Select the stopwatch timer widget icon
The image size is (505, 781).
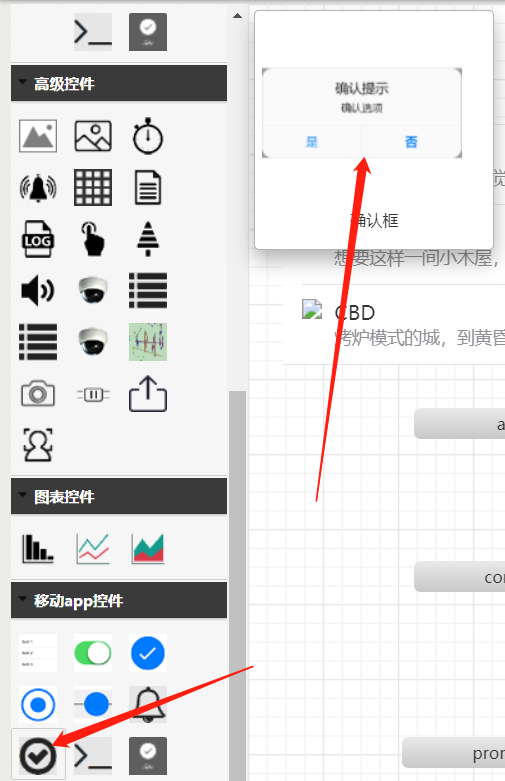click(x=148, y=135)
